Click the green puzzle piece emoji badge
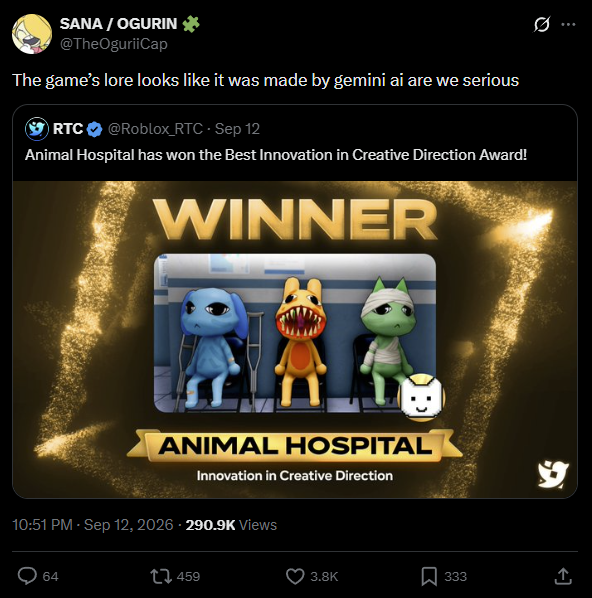 click(191, 24)
